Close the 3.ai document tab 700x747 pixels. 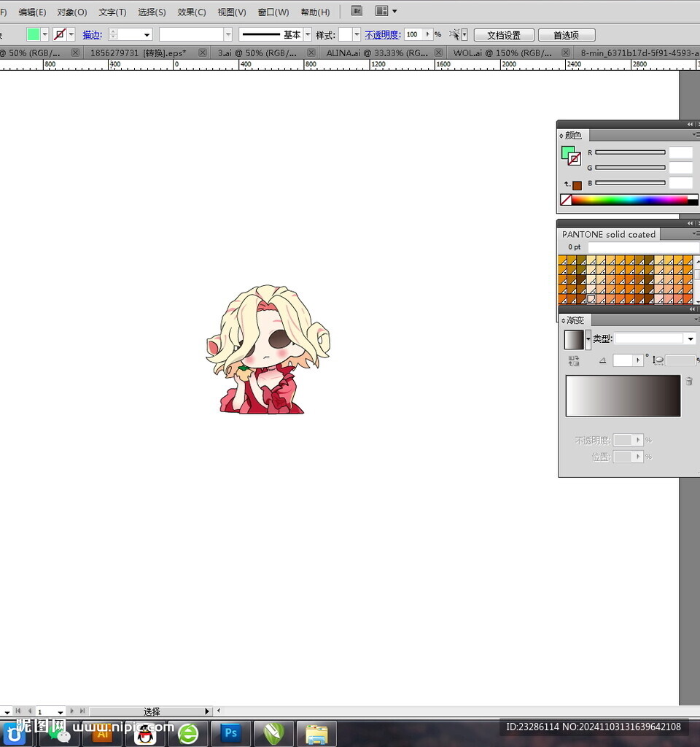[311, 53]
